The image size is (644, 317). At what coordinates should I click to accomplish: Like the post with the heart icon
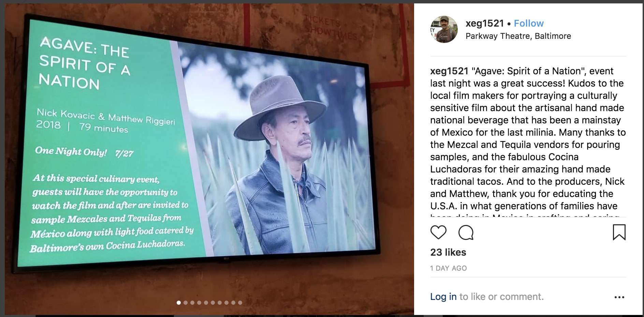[x=438, y=232]
